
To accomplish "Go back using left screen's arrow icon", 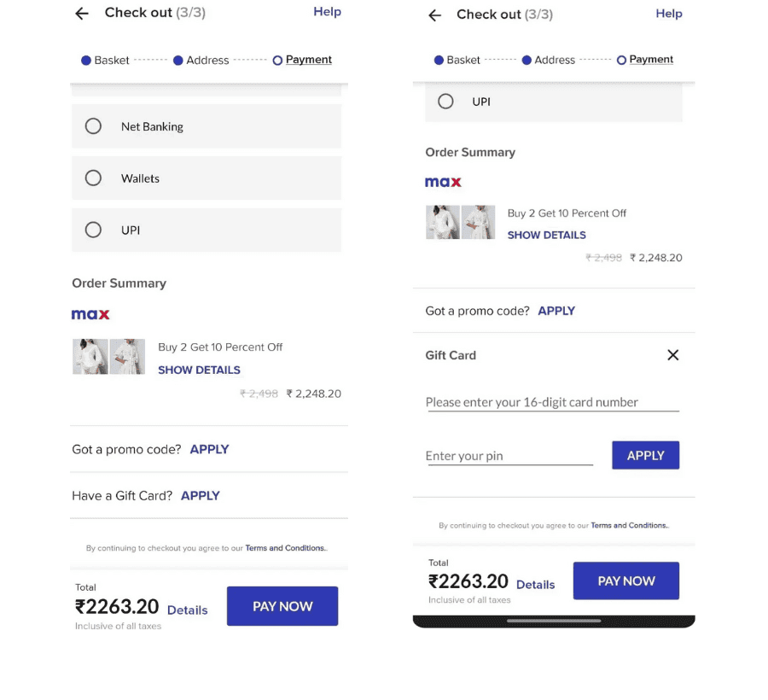I will click(x=82, y=13).
